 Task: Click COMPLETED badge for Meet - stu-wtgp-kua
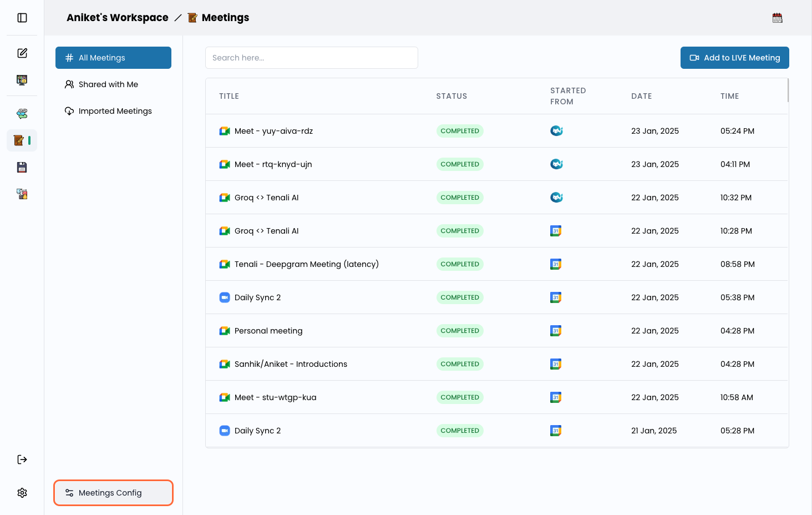point(460,397)
